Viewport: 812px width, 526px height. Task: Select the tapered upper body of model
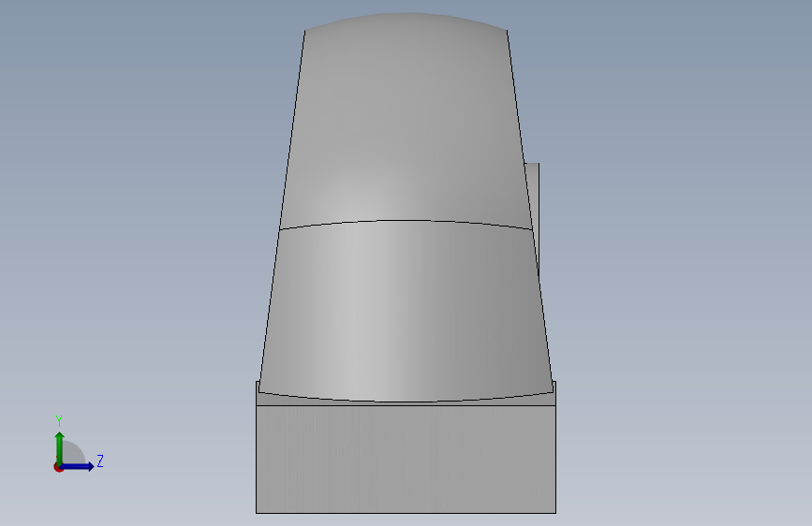click(406, 122)
